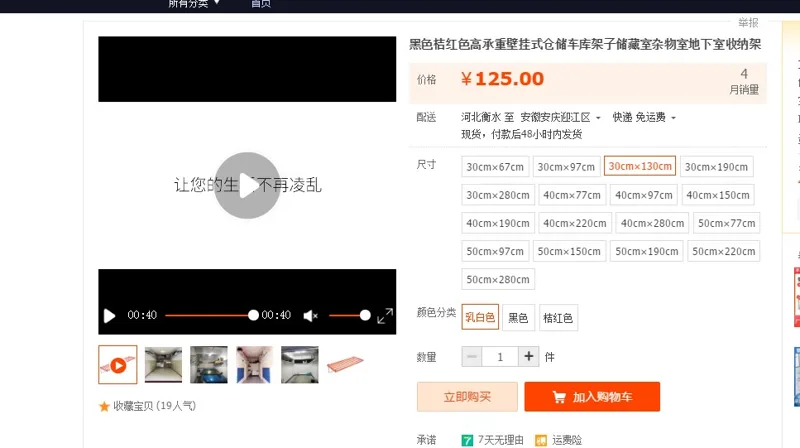View the third thumbnail with blue car
Viewport: 800px width, 448px height.
[x=209, y=365]
